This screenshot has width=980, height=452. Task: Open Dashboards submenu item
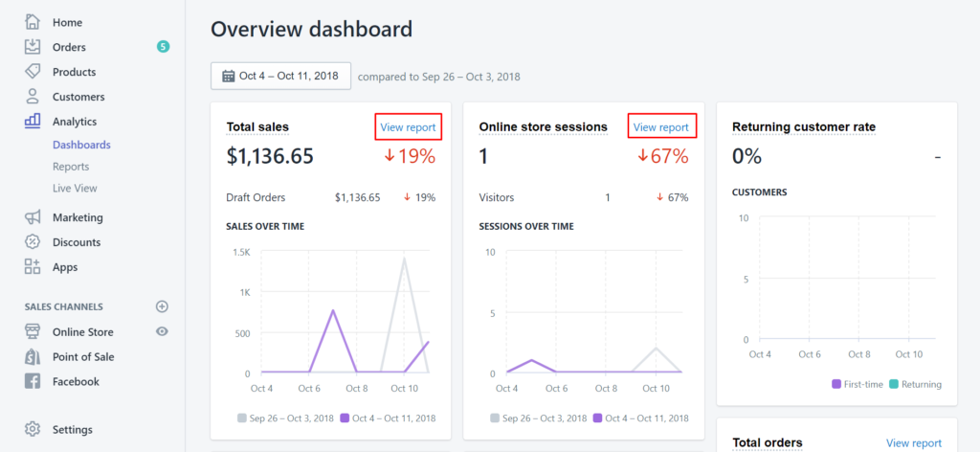(x=82, y=145)
